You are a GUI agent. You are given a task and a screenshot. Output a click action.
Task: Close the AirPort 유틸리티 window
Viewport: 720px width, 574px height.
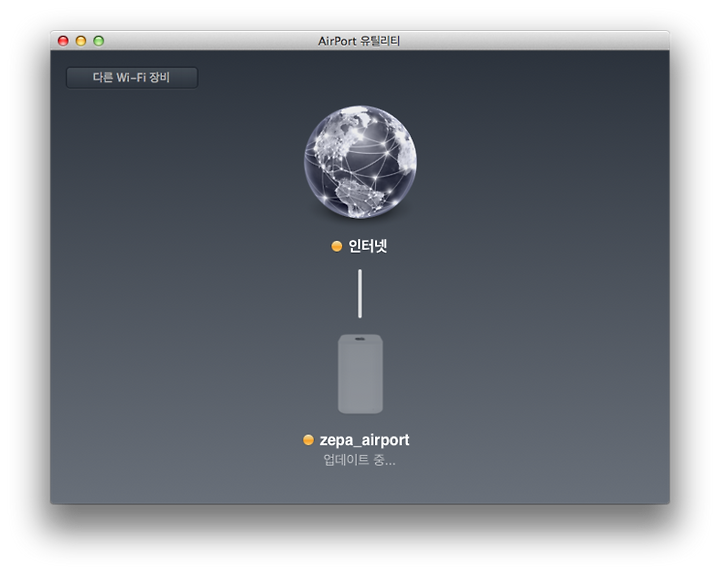click(x=63, y=41)
